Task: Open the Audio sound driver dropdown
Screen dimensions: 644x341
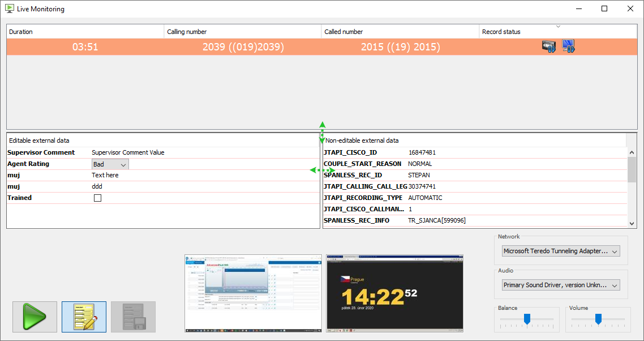Action: [561, 285]
